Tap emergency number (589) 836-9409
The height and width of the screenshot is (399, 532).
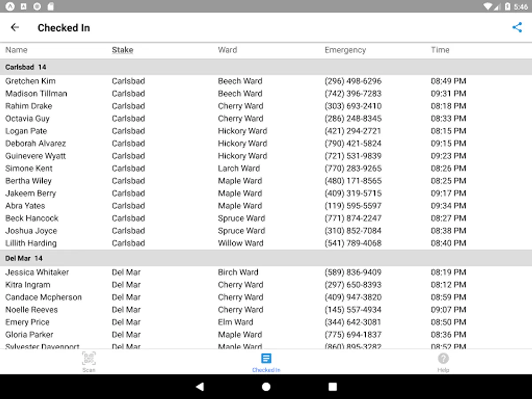(x=353, y=272)
